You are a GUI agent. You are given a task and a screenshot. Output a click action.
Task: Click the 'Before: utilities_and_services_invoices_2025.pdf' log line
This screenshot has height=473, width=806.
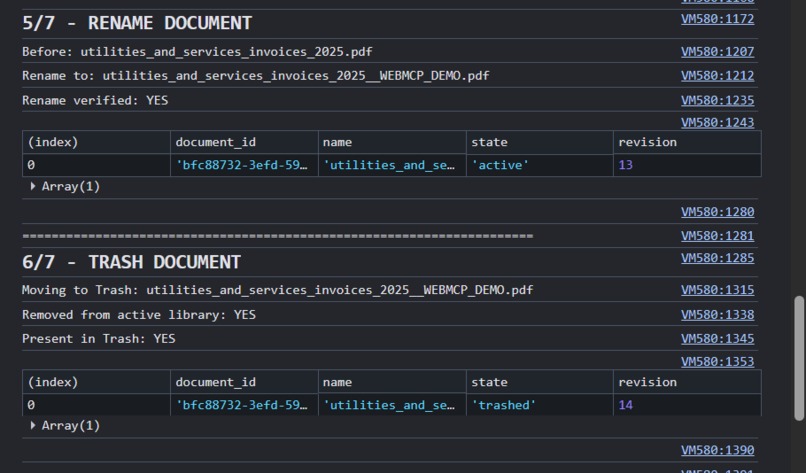click(x=197, y=52)
